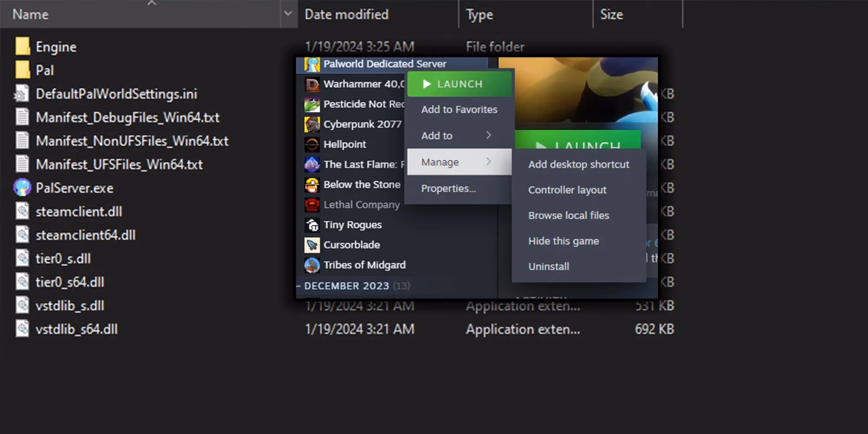Click the Manifest_DebugFiles_Win64.txt file icon

22,117
